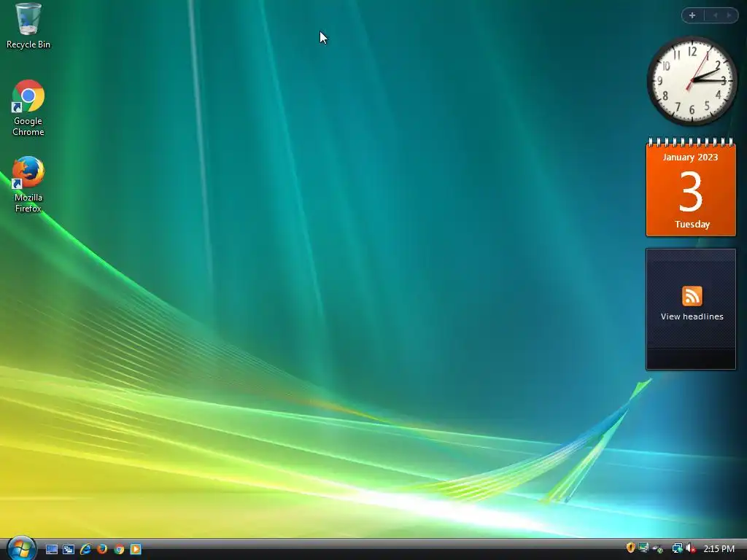Click the January 2023 calendar header
Viewport: 747px width, 560px height.
click(x=690, y=157)
